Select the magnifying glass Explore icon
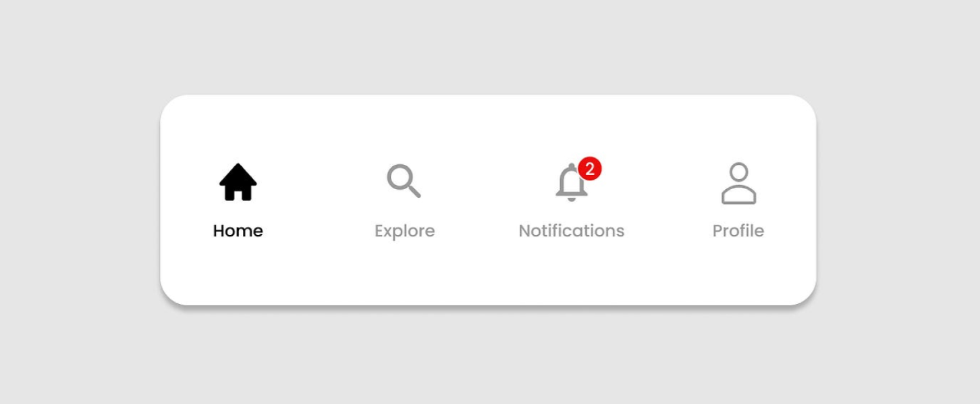Screen dimensions: 980x404 (x=404, y=180)
